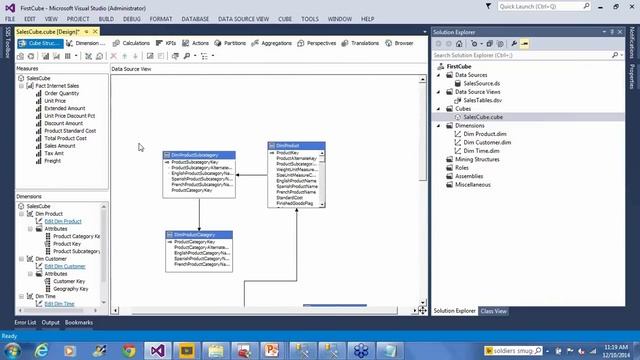Switch to the Partitions tab
The image size is (640, 360).
pyautogui.click(x=230, y=43)
